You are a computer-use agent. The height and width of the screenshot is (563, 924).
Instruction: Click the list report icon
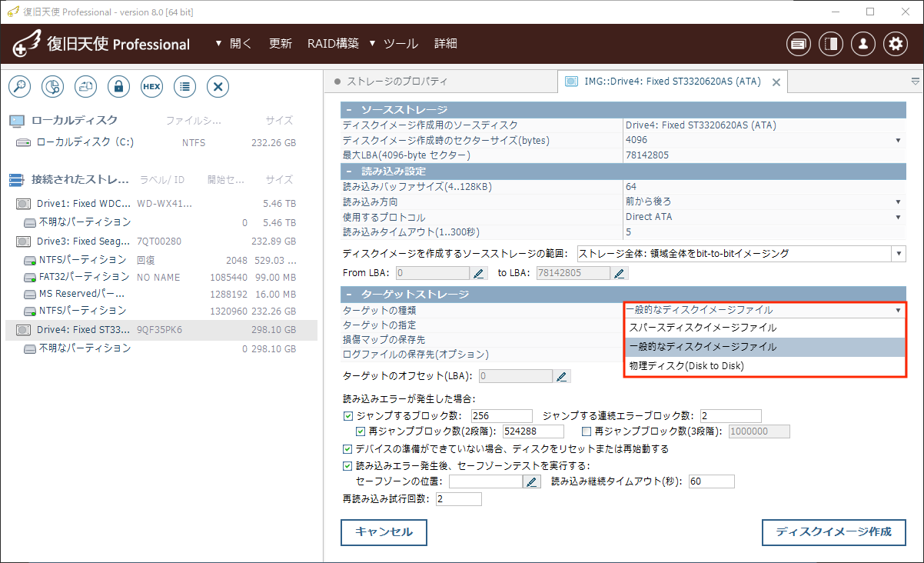pos(184,86)
